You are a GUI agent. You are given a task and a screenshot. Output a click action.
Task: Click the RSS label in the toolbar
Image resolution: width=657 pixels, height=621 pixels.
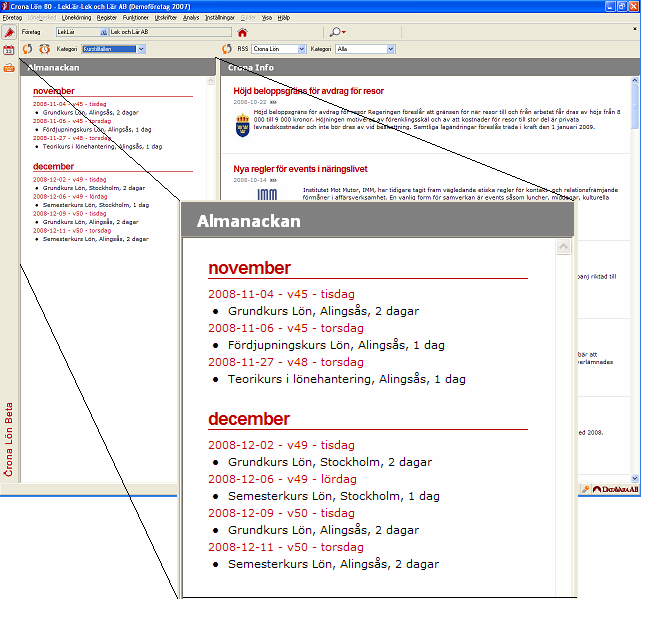243,49
